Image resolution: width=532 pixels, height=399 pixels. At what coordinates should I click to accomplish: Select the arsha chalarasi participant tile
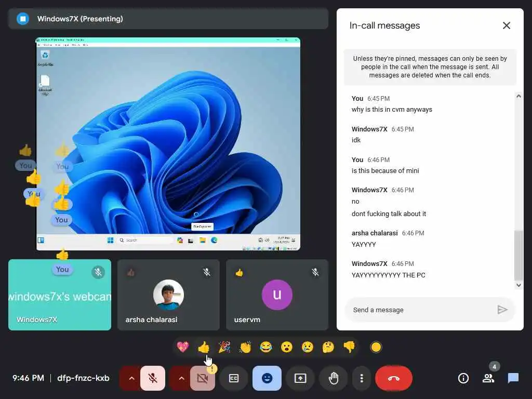[x=168, y=295]
